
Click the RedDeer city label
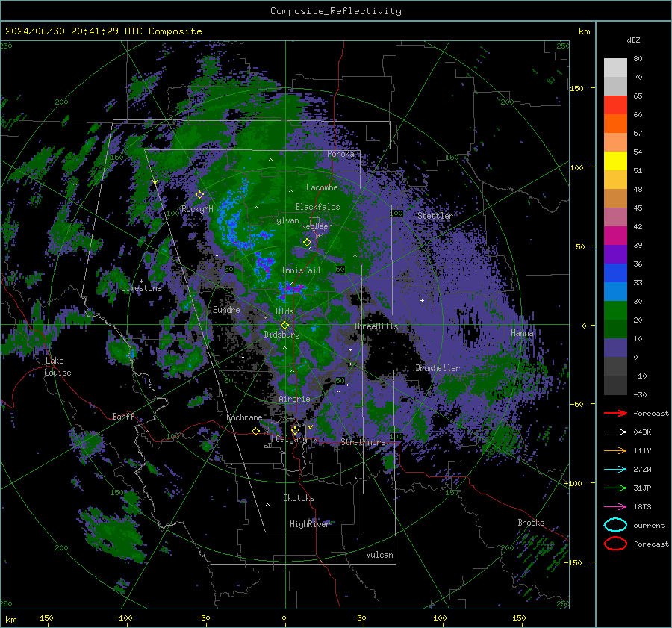[317, 226]
